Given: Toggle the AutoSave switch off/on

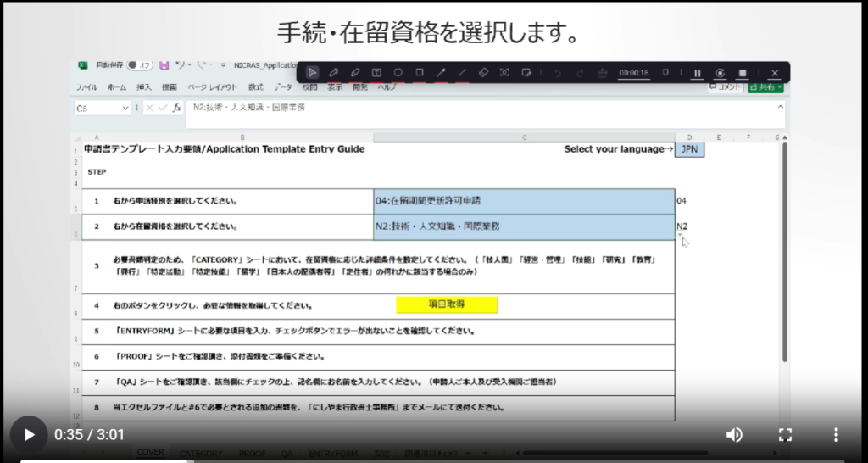Looking at the screenshot, I should pyautogui.click(x=138, y=65).
